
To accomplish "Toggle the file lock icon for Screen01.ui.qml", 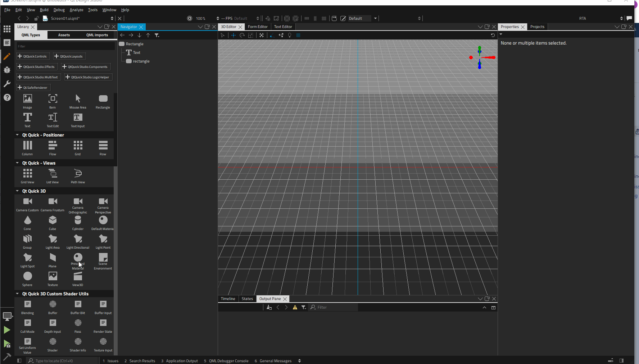I will [x=36, y=18].
